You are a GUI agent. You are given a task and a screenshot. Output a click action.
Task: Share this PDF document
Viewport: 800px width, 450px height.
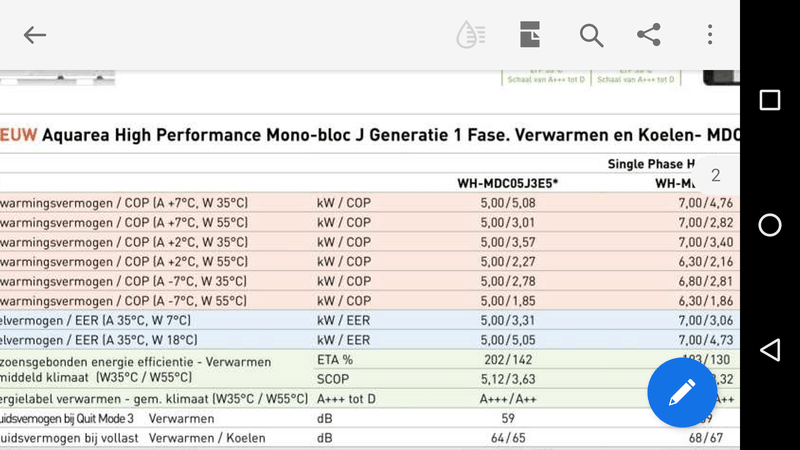(x=649, y=35)
